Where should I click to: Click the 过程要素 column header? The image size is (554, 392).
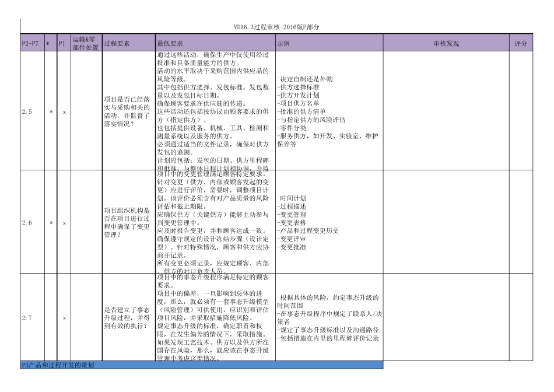pyautogui.click(x=129, y=43)
